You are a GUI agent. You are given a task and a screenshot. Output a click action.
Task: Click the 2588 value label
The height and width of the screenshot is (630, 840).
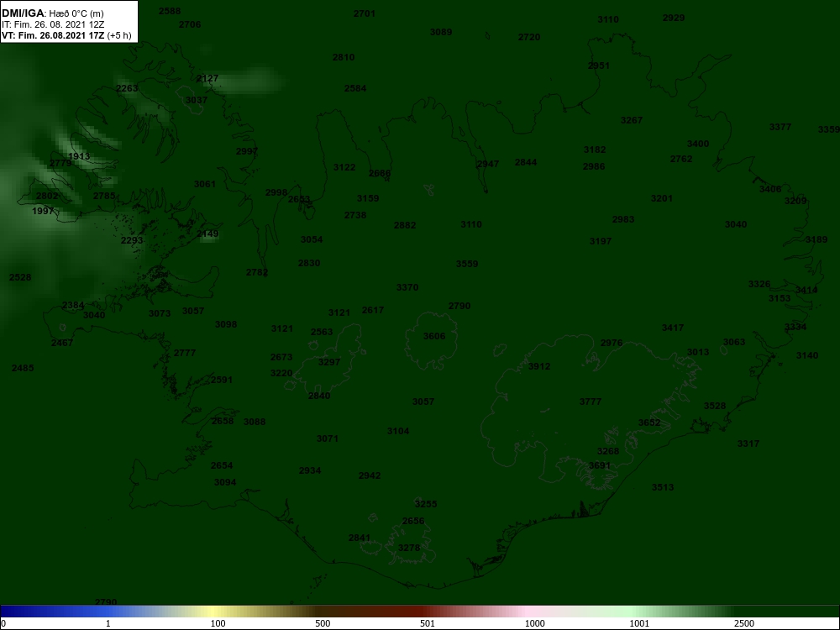170,11
